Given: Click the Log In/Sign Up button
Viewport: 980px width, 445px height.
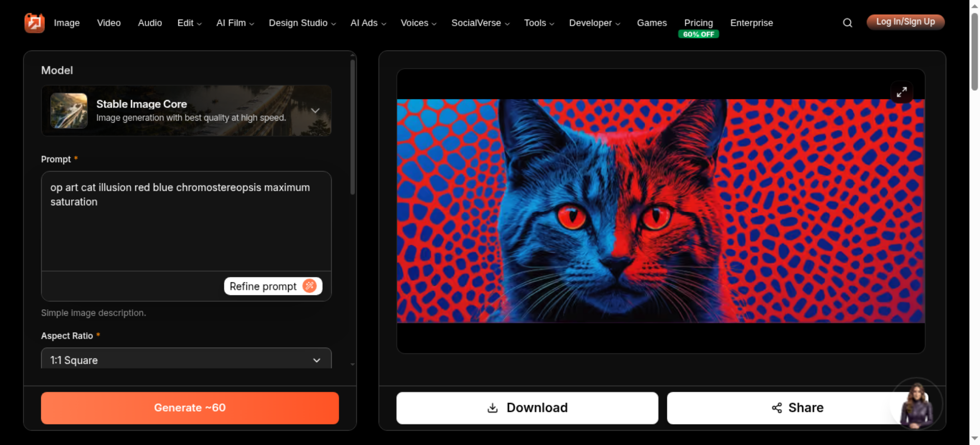Looking at the screenshot, I should click(x=906, y=22).
